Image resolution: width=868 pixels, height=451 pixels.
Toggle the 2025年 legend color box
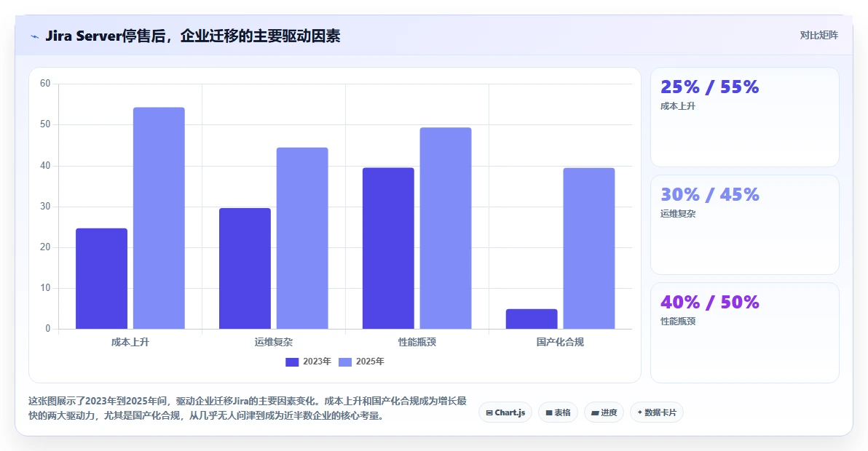coord(345,362)
